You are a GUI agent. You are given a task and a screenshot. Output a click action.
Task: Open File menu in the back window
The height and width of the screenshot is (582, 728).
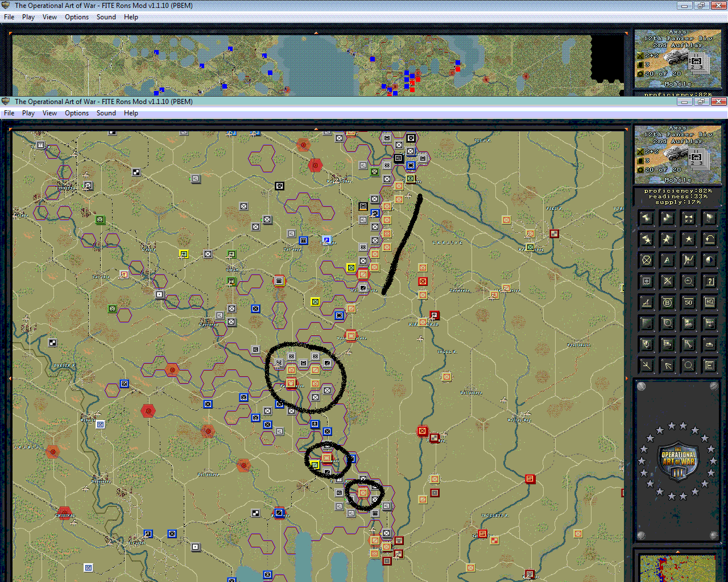click(9, 17)
